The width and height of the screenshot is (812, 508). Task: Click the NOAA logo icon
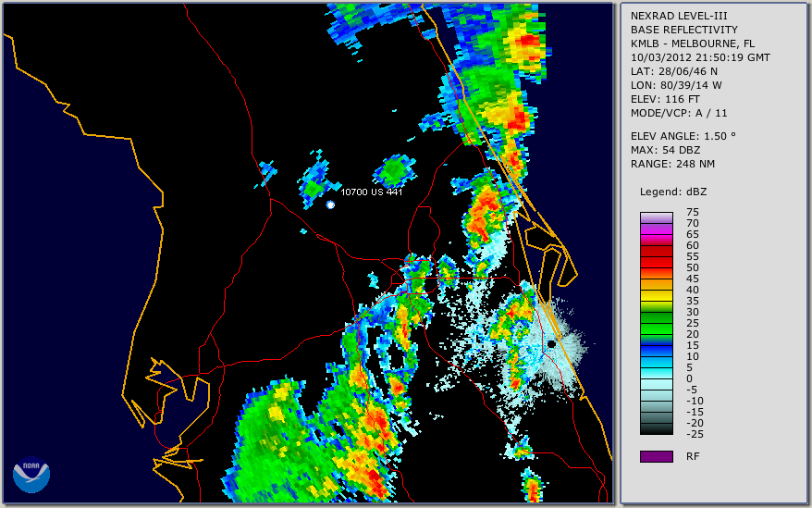coord(31,475)
